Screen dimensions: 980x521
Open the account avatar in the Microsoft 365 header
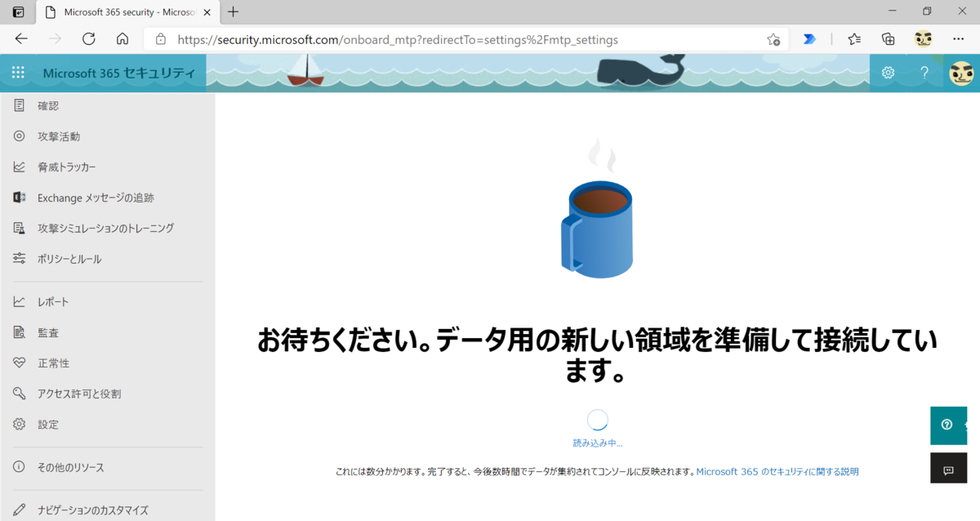point(961,73)
